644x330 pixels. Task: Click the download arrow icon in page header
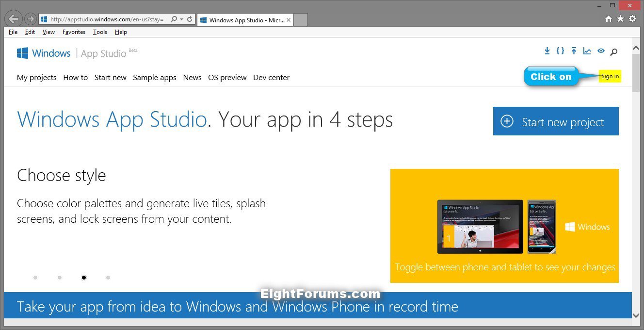click(547, 51)
